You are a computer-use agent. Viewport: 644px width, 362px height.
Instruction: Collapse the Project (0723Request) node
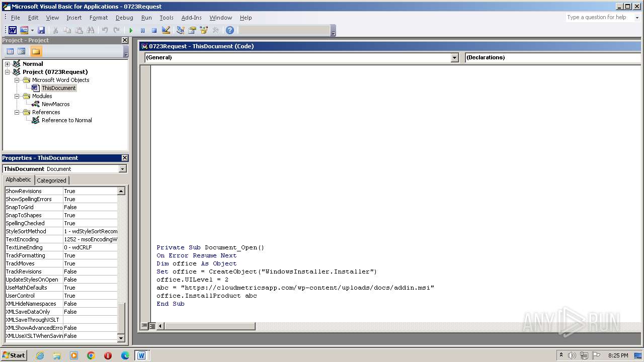tap(7, 72)
